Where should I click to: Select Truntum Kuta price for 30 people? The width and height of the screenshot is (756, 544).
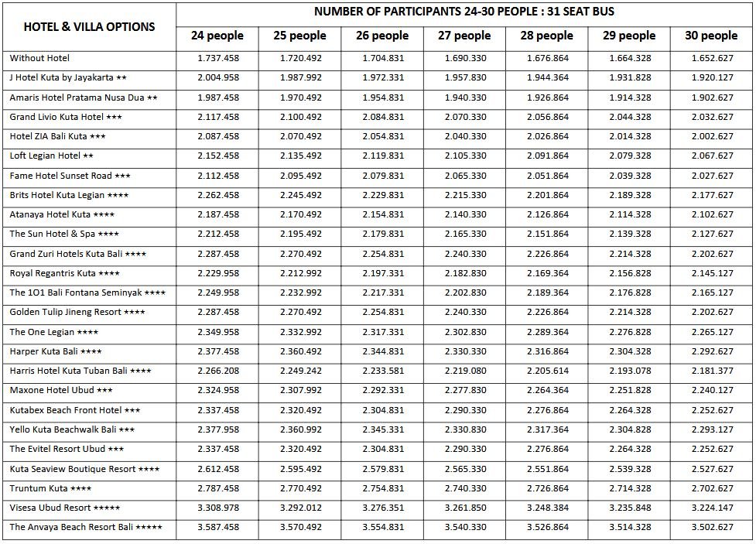[712, 488]
